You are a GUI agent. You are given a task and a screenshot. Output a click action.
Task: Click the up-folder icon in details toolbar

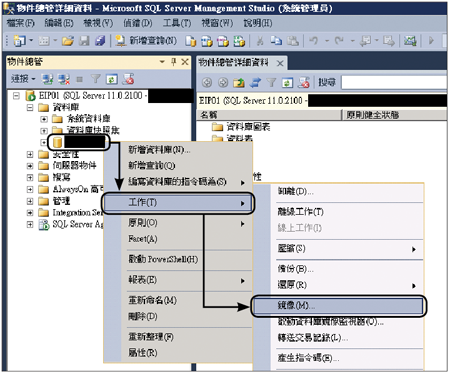pyautogui.click(x=239, y=82)
